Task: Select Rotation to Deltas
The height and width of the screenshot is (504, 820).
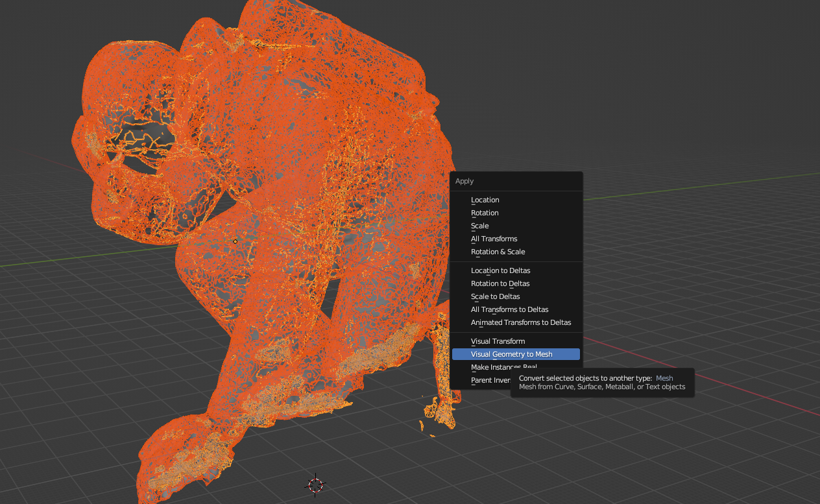Action: (x=500, y=283)
